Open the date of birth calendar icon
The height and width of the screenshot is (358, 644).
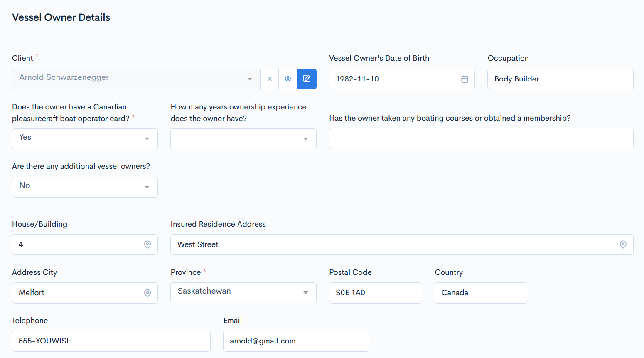point(465,79)
